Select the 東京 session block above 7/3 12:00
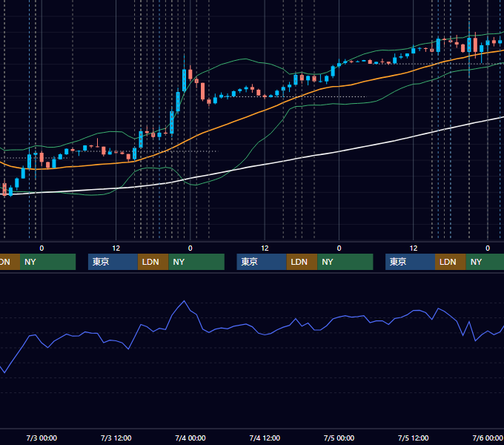Screen dimensions: 504x445 point(113,262)
